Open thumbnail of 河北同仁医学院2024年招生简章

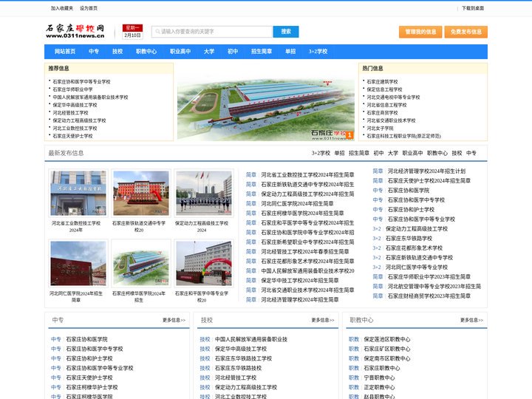(78, 263)
